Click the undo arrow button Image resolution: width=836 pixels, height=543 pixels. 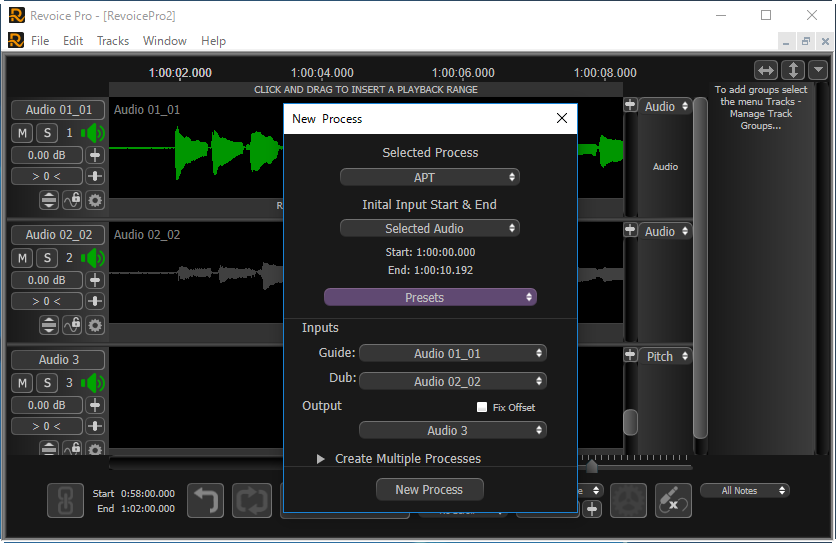pyautogui.click(x=206, y=500)
